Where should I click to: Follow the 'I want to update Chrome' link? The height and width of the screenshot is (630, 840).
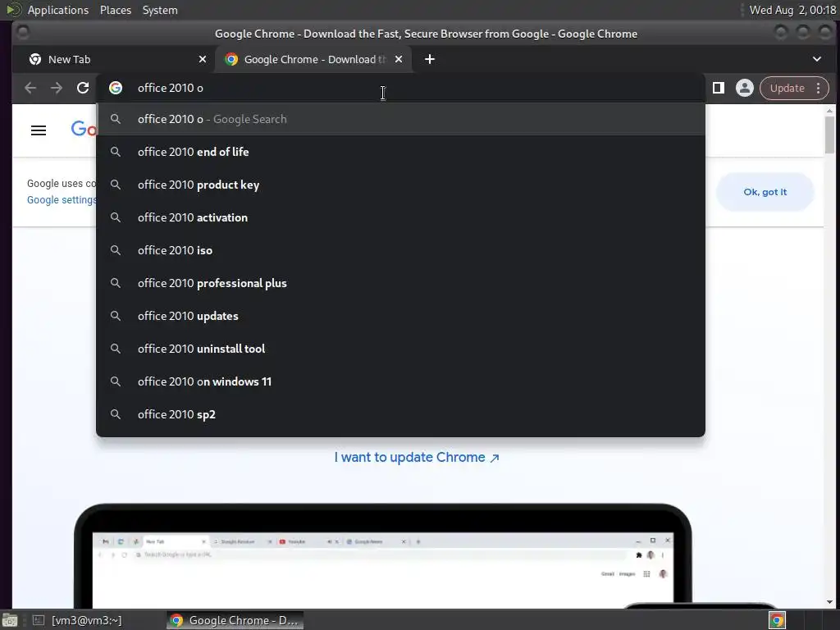tap(417, 458)
